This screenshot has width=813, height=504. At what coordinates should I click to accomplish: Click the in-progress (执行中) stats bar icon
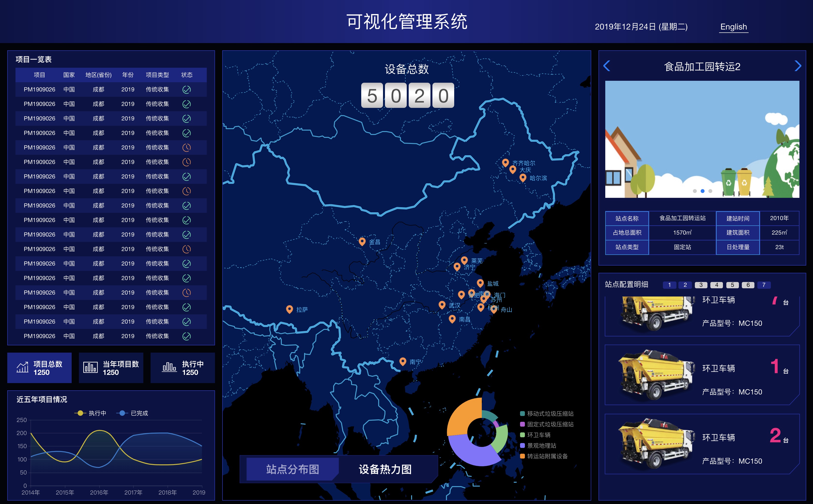tap(169, 367)
